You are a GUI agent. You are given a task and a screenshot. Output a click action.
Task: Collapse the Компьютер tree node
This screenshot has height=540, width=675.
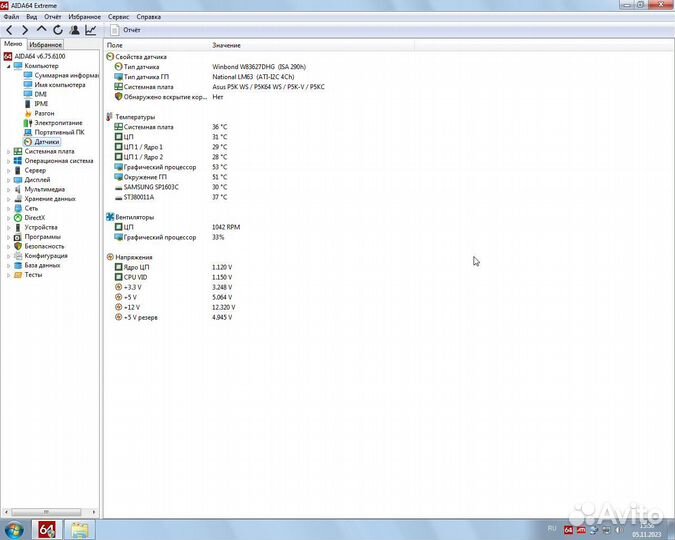pyautogui.click(x=8, y=66)
